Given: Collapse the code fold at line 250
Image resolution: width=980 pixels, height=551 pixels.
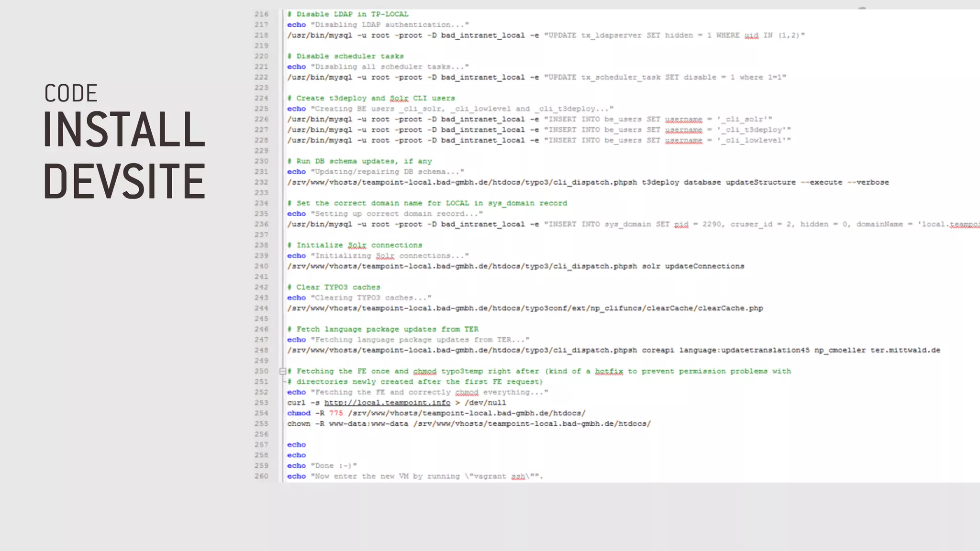Looking at the screenshot, I should point(283,371).
